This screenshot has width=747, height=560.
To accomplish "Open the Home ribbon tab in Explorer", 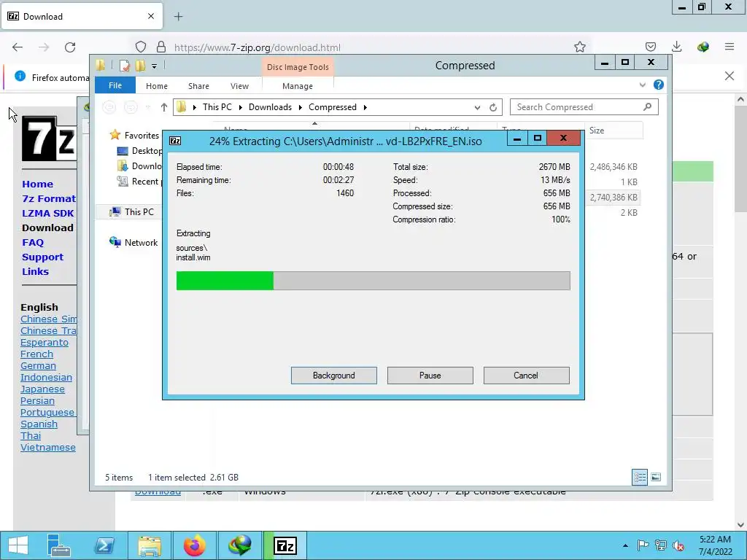I will [157, 86].
